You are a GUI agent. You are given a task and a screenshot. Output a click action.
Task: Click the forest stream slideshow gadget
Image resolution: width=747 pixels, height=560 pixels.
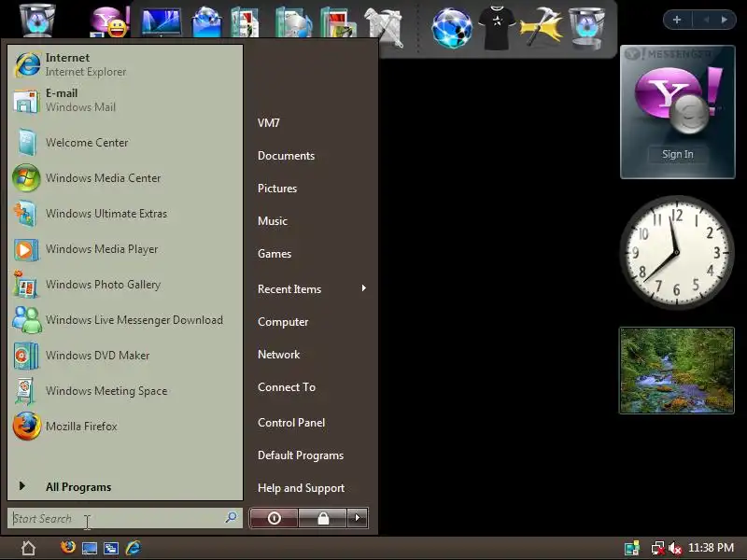tap(676, 371)
